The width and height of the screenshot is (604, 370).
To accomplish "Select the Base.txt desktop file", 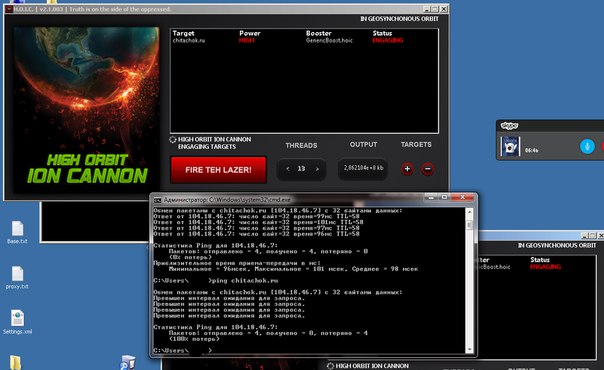I will (x=17, y=233).
